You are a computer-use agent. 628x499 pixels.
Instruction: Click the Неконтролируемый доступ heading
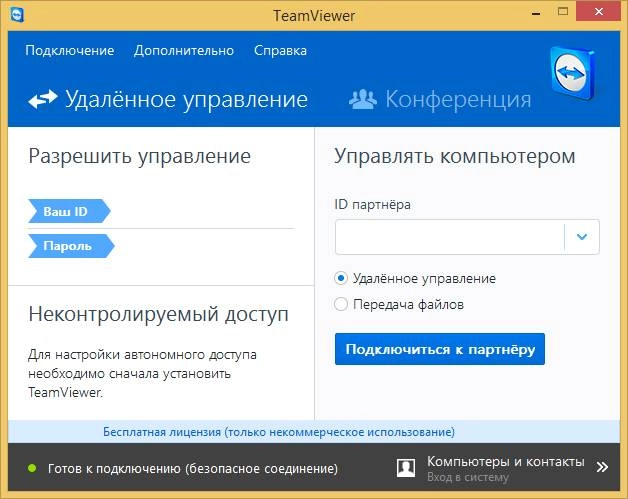158,314
